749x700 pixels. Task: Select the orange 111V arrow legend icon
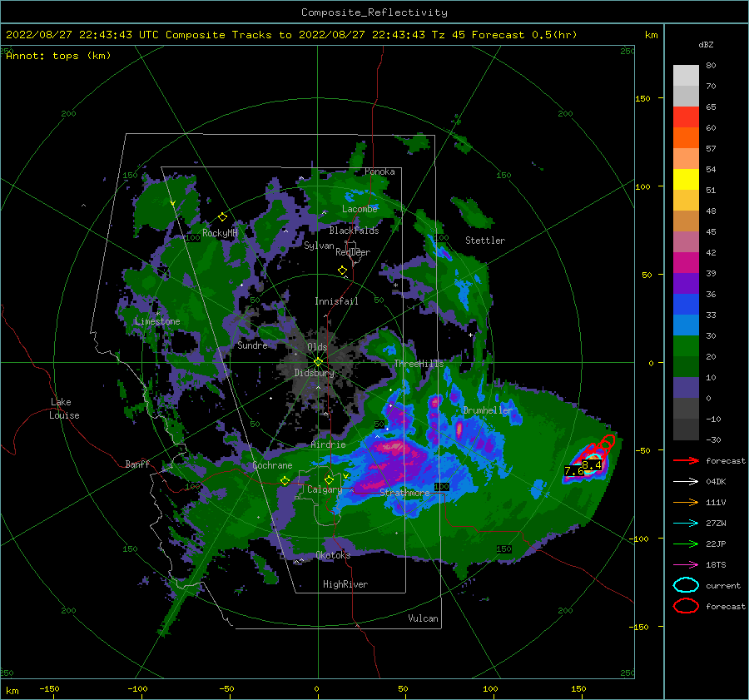point(686,502)
